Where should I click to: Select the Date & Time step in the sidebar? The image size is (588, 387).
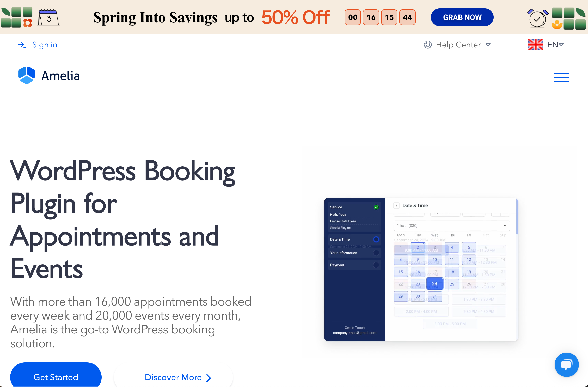pos(354,239)
